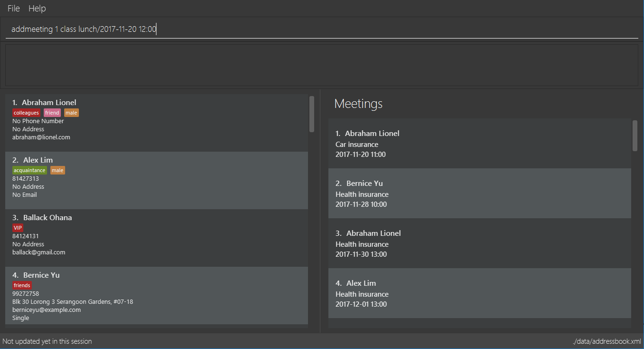This screenshot has width=644, height=349.
Task: Click the Meetings panel heading
Action: [358, 104]
